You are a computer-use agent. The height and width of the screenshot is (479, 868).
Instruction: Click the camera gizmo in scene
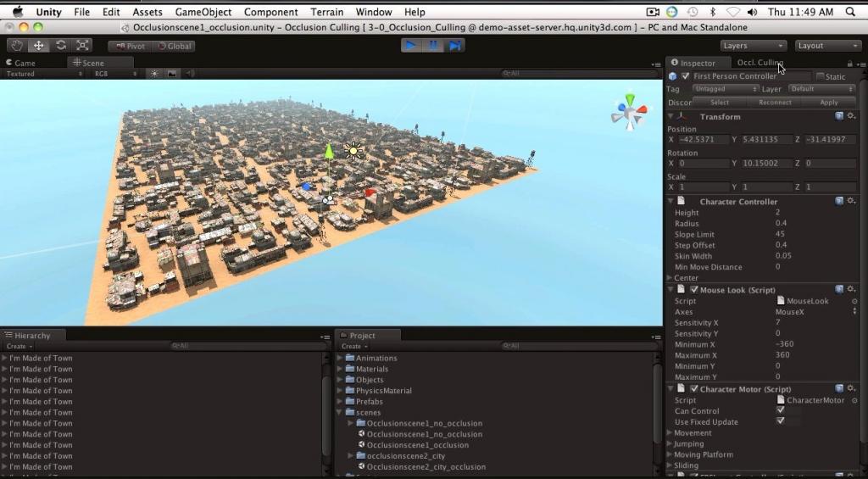pyautogui.click(x=329, y=200)
